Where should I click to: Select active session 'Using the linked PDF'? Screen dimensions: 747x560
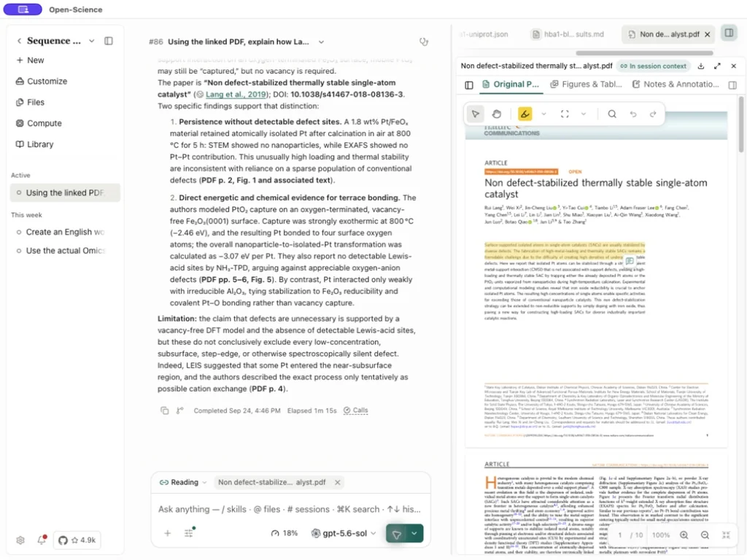65,192
